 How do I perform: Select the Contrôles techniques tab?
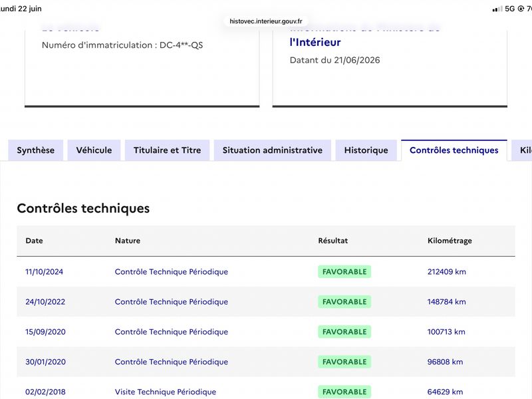(x=454, y=150)
